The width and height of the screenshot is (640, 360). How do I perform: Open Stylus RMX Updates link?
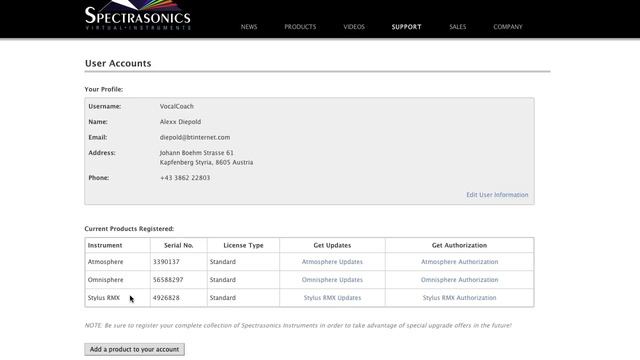point(332,298)
